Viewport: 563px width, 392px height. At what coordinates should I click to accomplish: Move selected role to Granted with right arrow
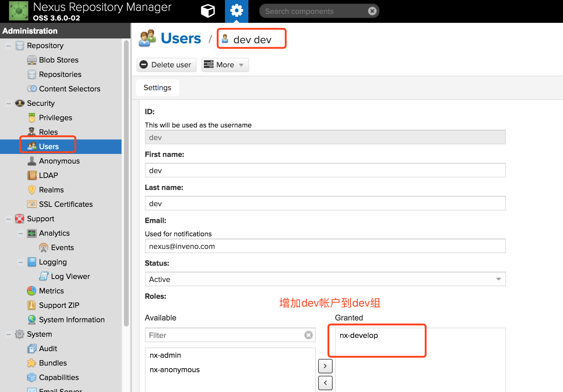pyautogui.click(x=325, y=366)
